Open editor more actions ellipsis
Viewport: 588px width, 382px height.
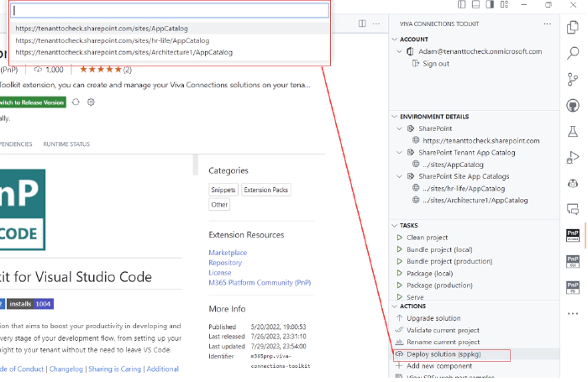(376, 24)
